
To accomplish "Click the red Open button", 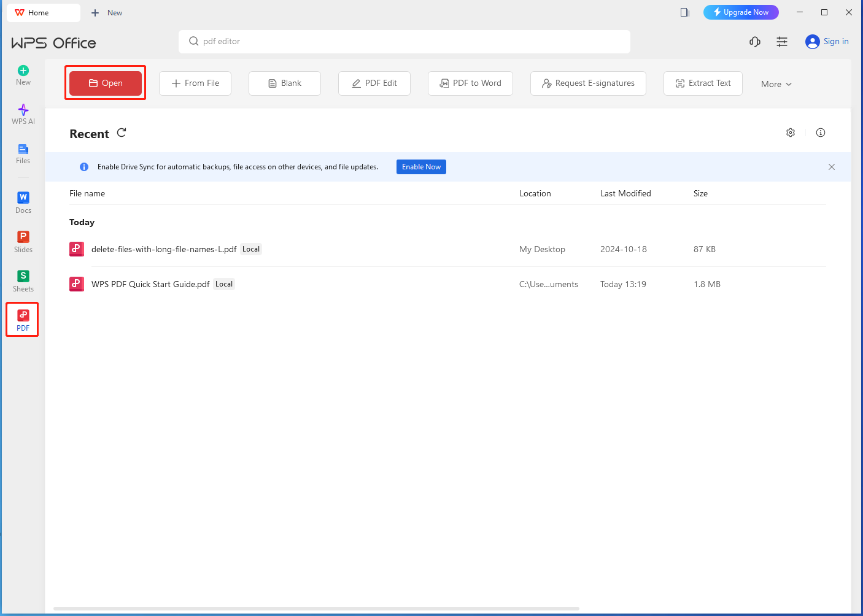I will [106, 83].
